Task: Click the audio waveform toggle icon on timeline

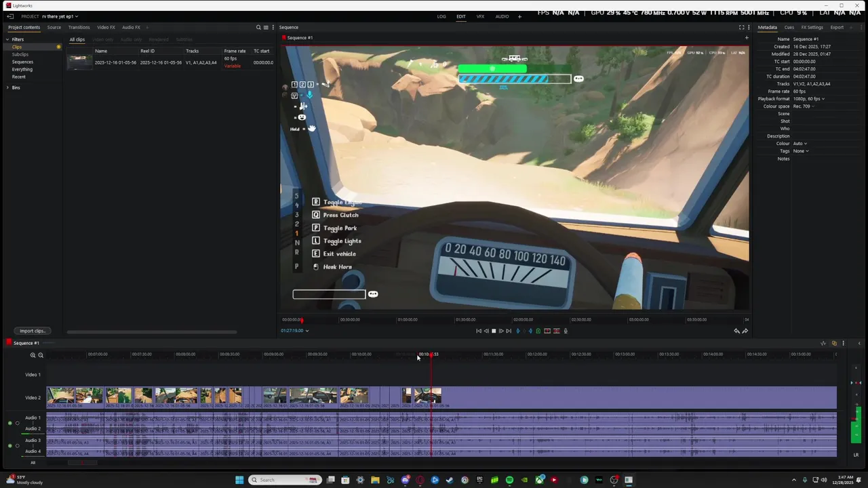Action: tap(823, 343)
